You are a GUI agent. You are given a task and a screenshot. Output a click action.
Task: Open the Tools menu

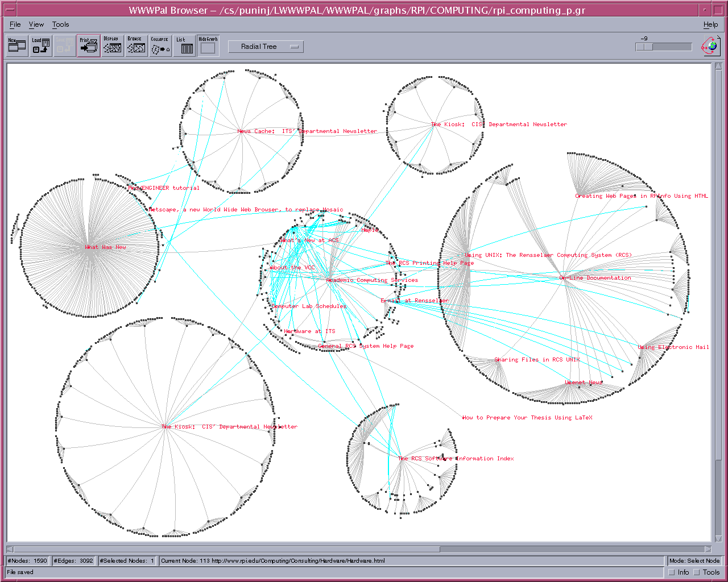coord(60,24)
